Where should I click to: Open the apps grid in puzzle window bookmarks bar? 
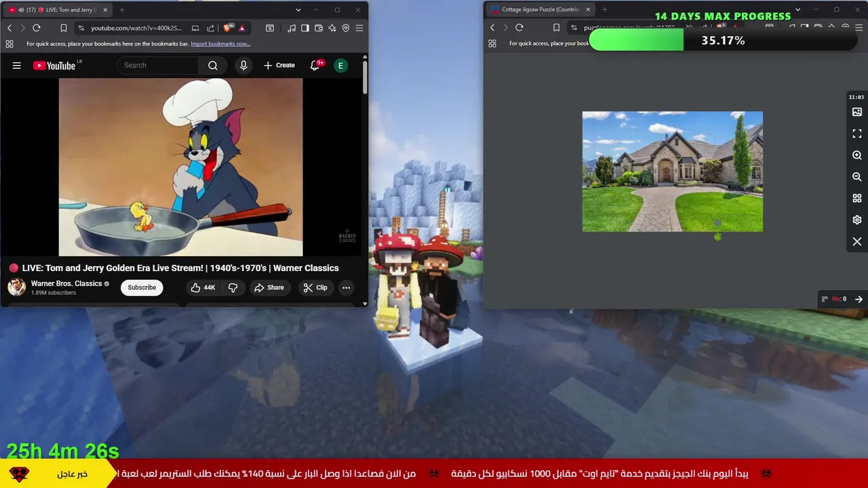pyautogui.click(x=492, y=43)
